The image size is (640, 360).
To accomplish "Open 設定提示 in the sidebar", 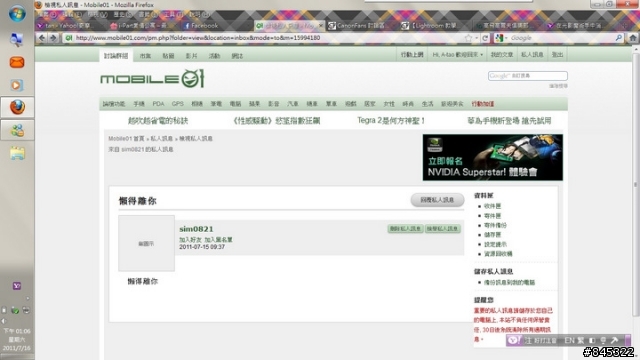I will pyautogui.click(x=495, y=244).
